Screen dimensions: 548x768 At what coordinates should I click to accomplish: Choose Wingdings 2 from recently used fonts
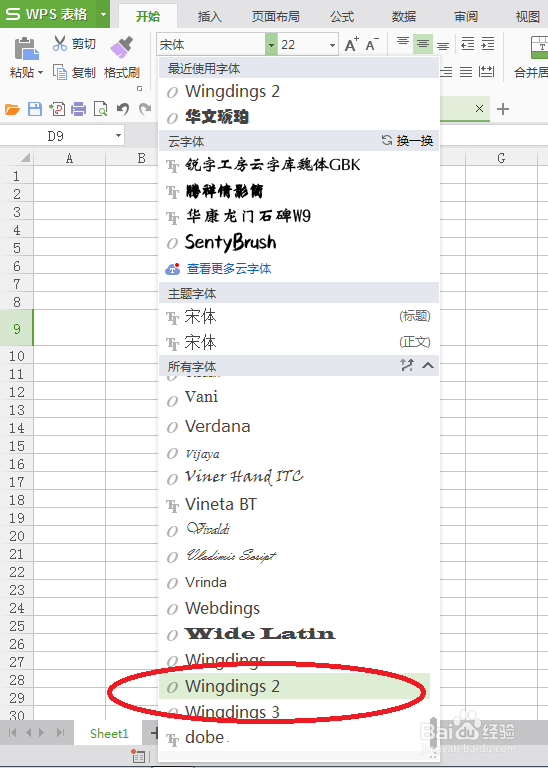coord(299,91)
